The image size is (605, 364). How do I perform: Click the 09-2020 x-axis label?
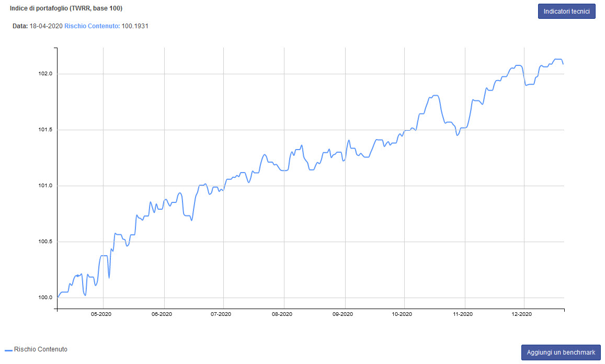343,314
